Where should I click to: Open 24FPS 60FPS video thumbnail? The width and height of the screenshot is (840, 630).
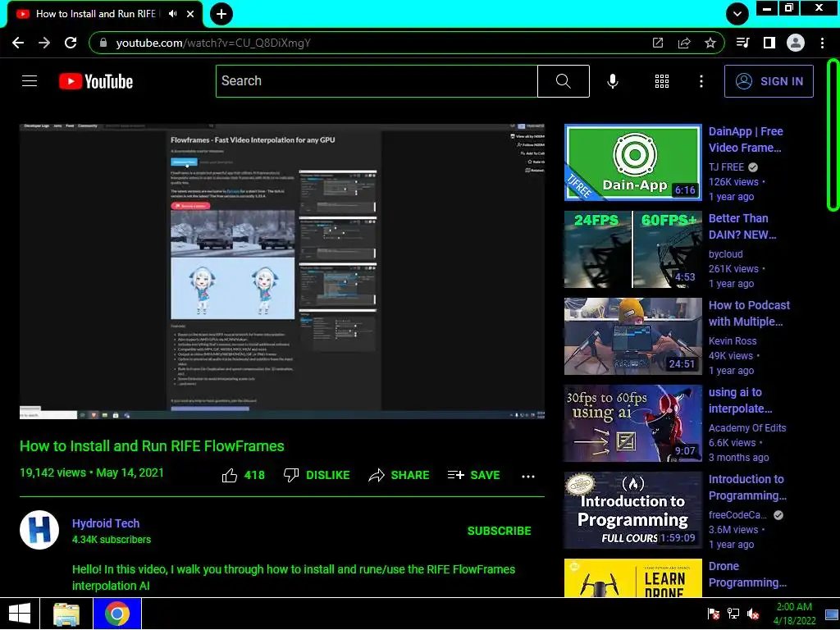pyautogui.click(x=632, y=249)
